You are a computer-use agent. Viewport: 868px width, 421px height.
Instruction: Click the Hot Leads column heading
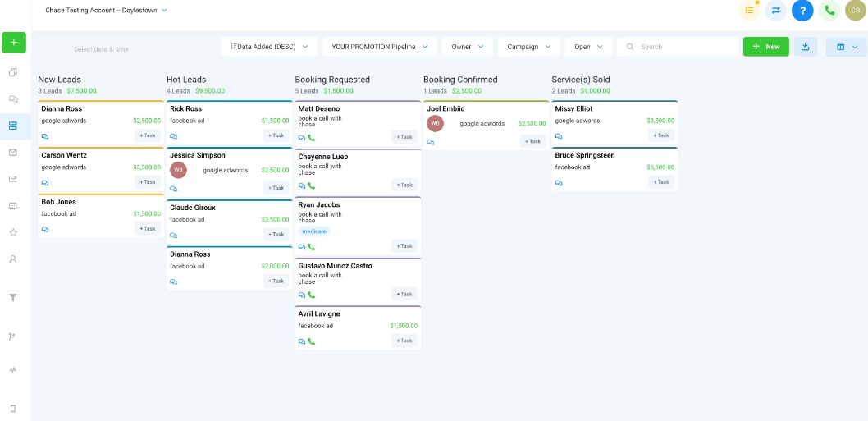(x=186, y=80)
